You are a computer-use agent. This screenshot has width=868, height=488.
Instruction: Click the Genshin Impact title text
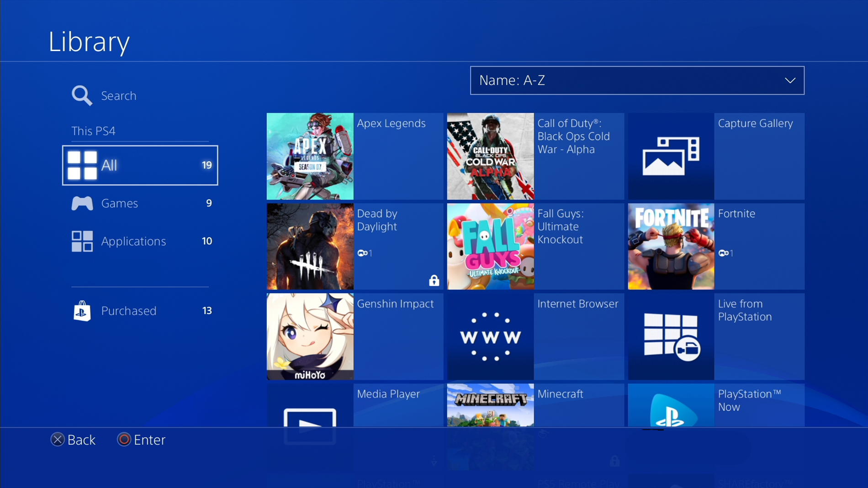(395, 304)
